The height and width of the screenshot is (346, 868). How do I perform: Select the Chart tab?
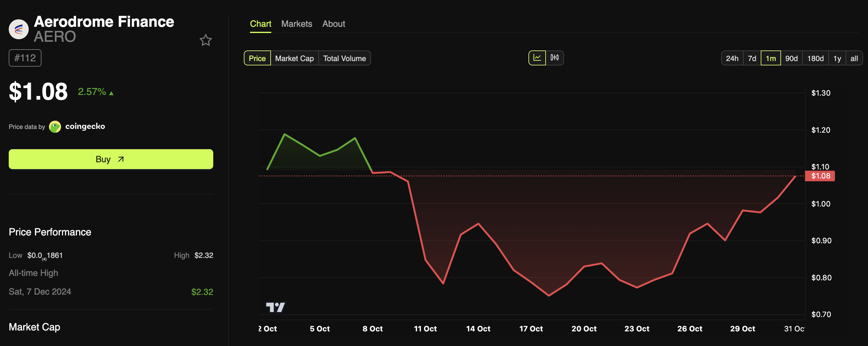(x=260, y=24)
